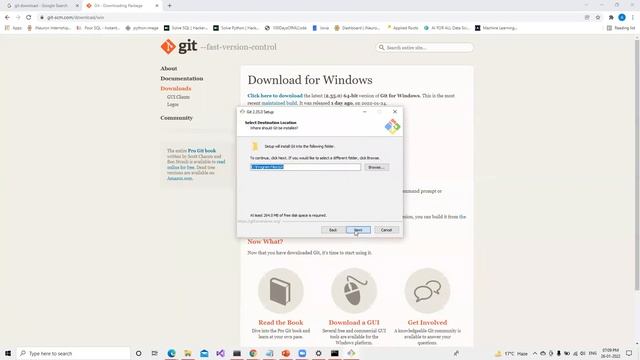Image resolution: width=640 pixels, height=360 pixels.
Task: Switch to the git download Google Search tab
Action: (x=41, y=6)
